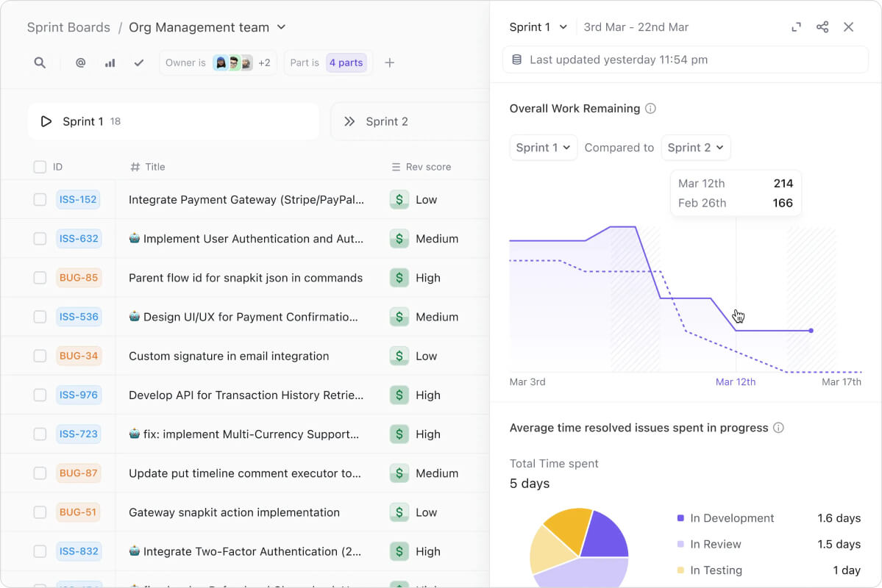Open the Sprint 1 chart selector dropdown

pyautogui.click(x=543, y=148)
